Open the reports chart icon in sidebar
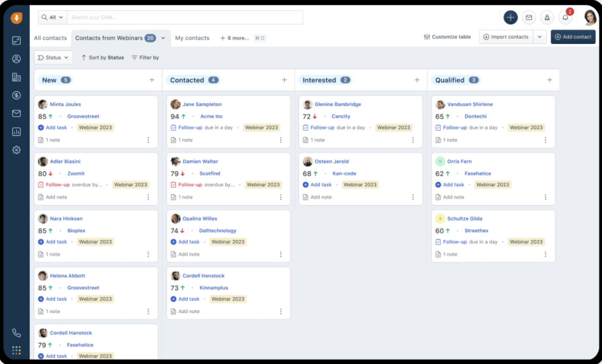Image resolution: width=602 pixels, height=364 pixels. pos(16,131)
